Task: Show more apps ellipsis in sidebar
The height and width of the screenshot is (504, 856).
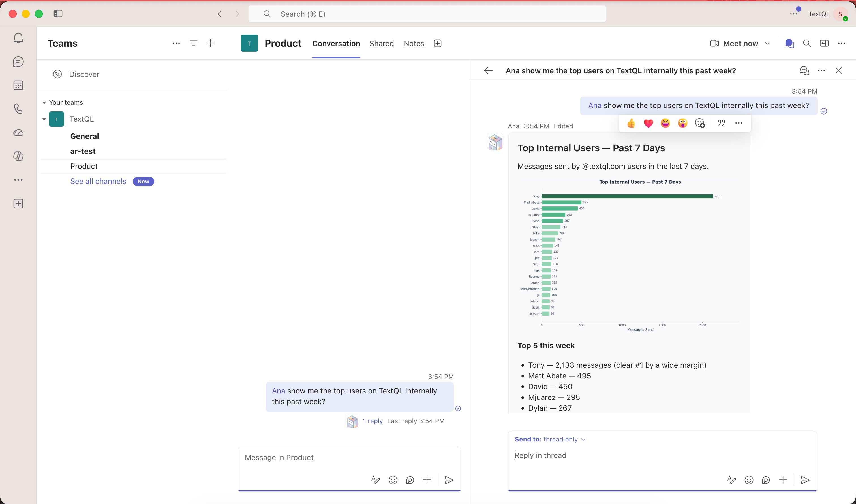Action: [18, 180]
